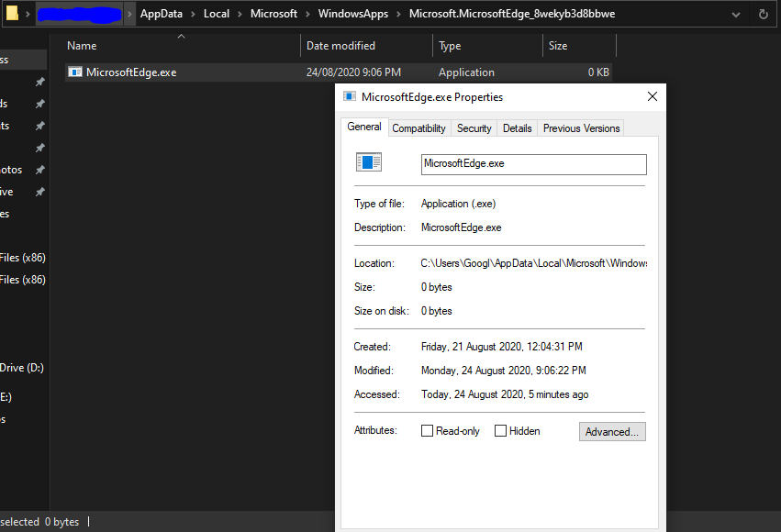Image resolution: width=781 pixels, height=532 pixels.
Task: Click the first 'Files (x86)' navigation pane entry
Action: point(23,258)
